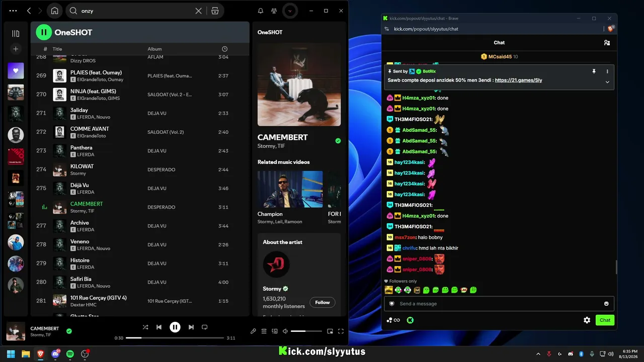The image size is (644, 362).
Task: Open File Explorer from the taskbar
Action: [26, 354]
